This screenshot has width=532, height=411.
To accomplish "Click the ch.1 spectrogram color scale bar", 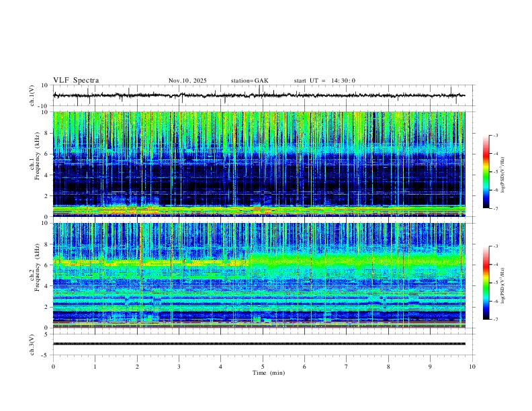I will coord(486,172).
